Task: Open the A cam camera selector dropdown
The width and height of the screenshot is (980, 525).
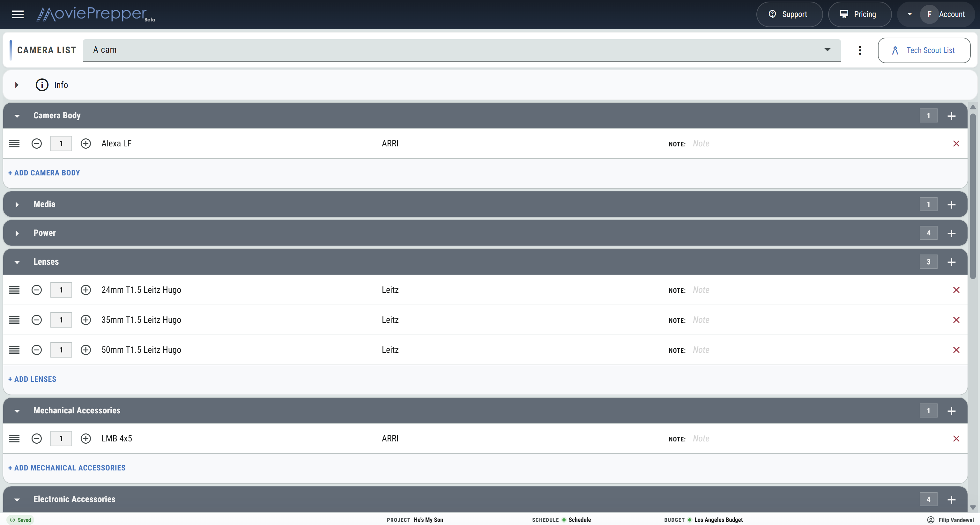Action: tap(462, 50)
